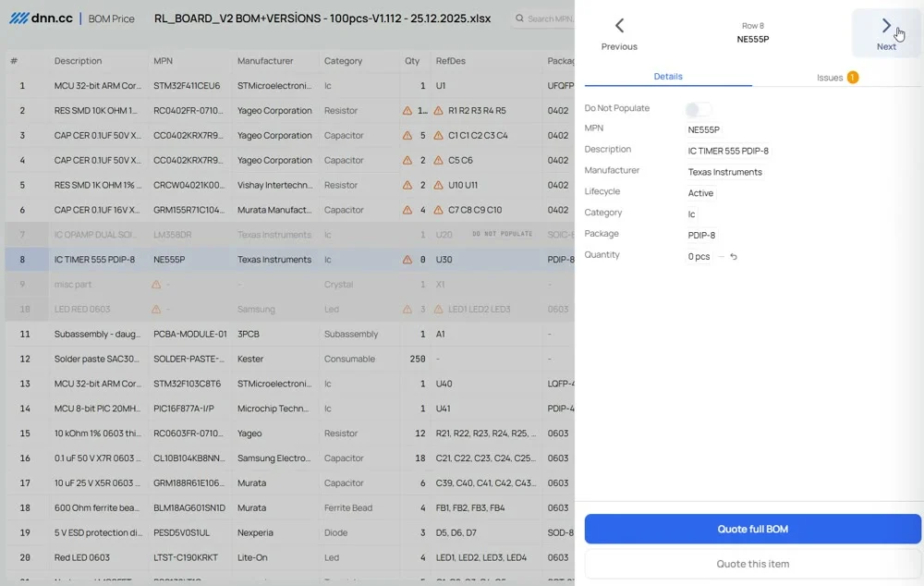The width and height of the screenshot is (924, 586).
Task: Select the LTST-C190KRKT row
Action: 290,557
